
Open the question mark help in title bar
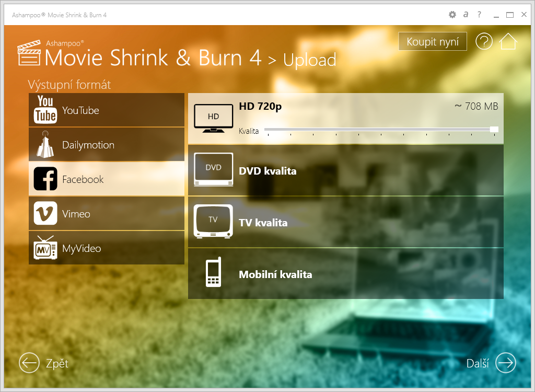[x=480, y=14]
